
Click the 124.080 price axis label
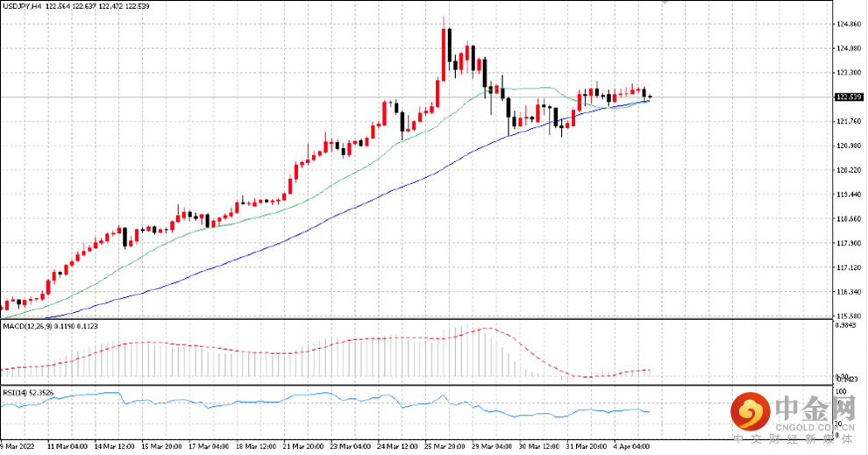[850, 48]
